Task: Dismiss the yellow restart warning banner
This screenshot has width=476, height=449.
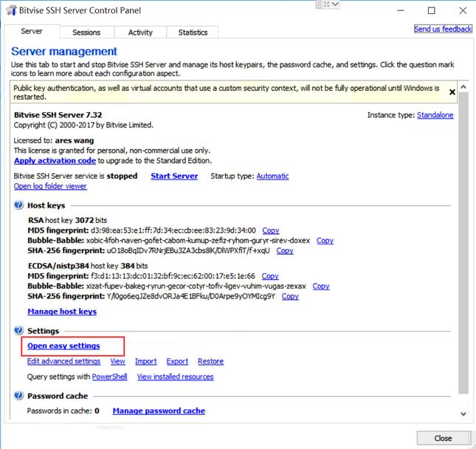Action: pos(452,92)
